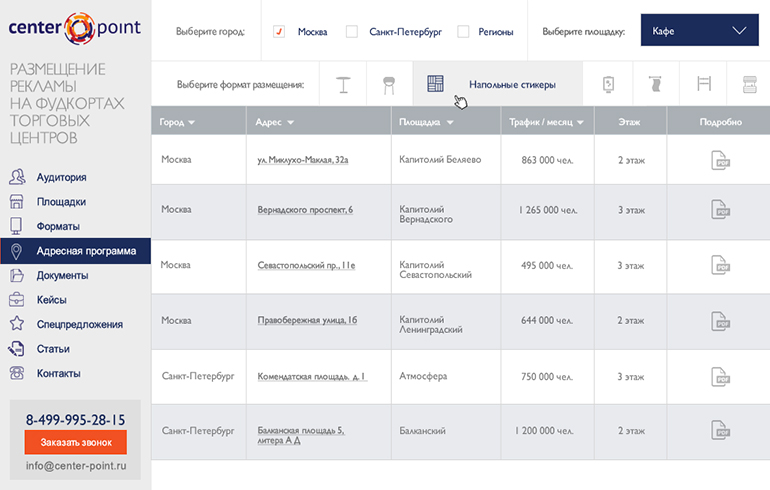Click the Спецпредложения star icon
This screenshot has width=770, height=490.
17,323
